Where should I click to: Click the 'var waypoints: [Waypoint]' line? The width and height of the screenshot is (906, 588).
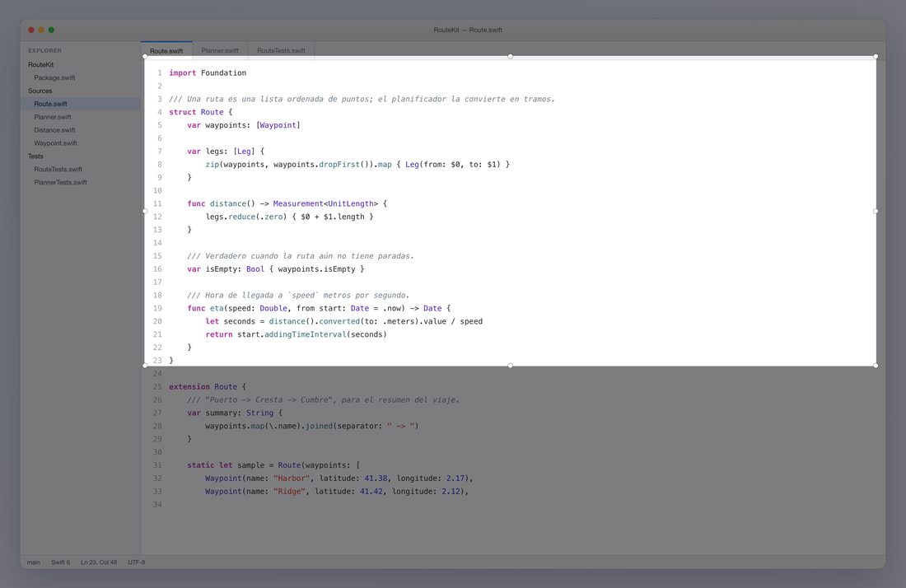244,125
